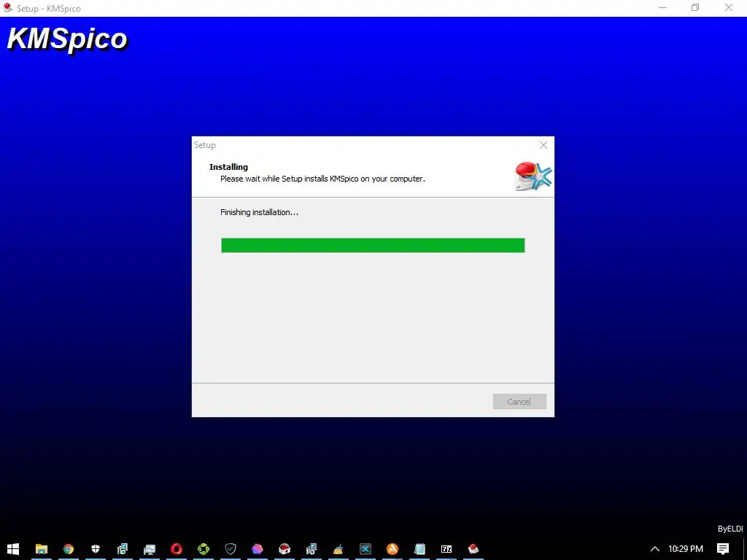Click the green installation progress bar

373,245
